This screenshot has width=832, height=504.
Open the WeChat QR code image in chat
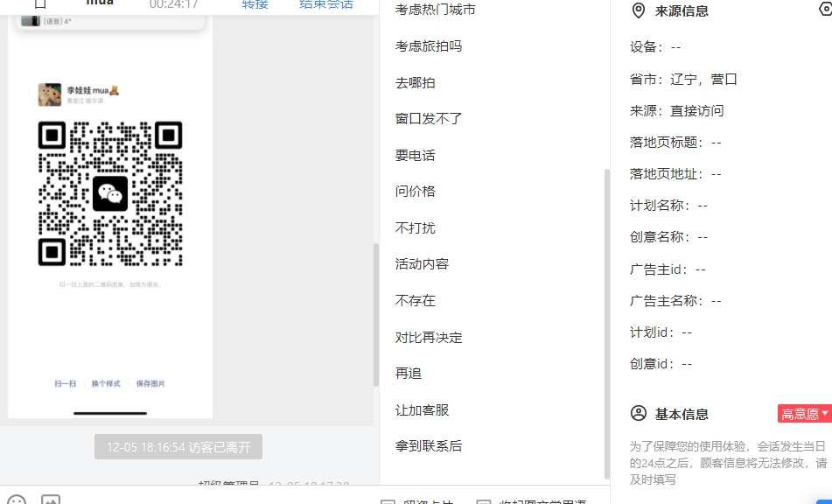(x=110, y=193)
